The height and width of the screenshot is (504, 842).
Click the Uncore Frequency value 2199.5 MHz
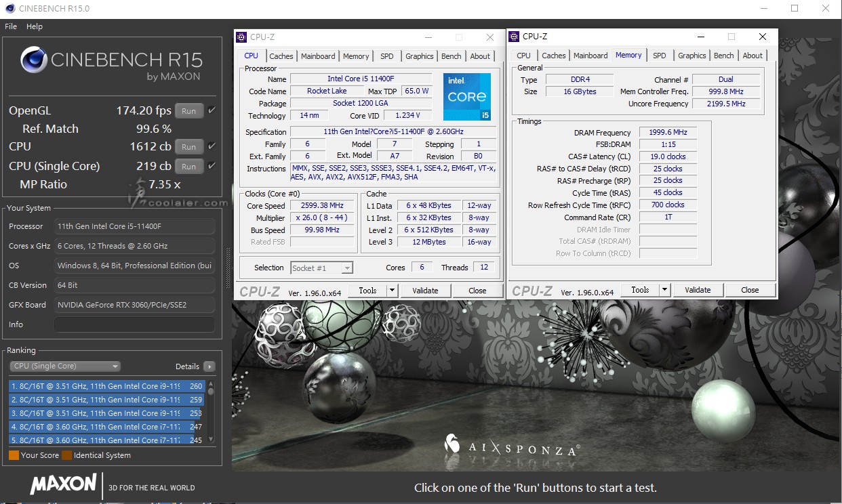[726, 104]
